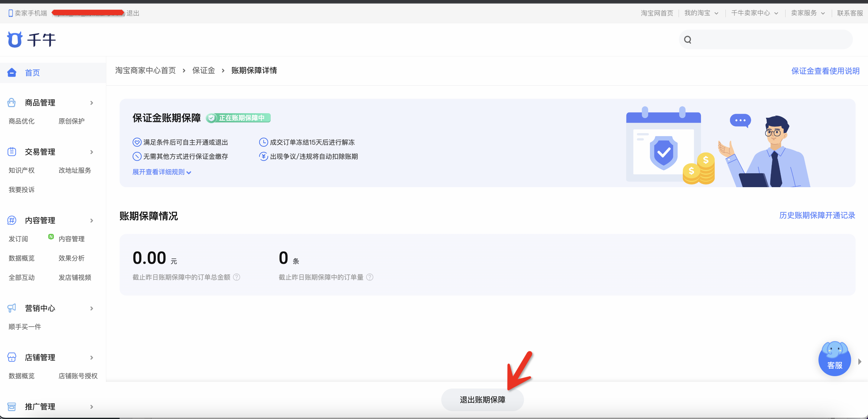Expand 内容管理 section chevron
The image size is (868, 419).
pyautogui.click(x=91, y=221)
